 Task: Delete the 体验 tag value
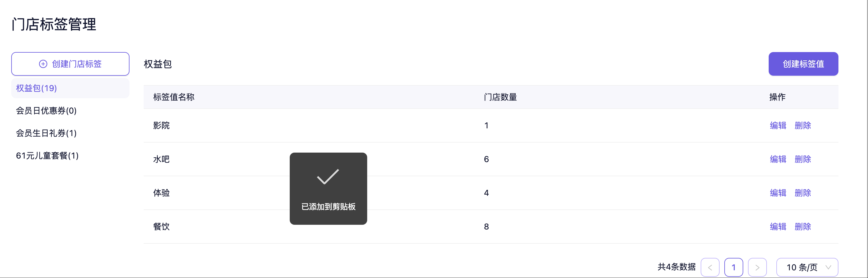(x=803, y=193)
